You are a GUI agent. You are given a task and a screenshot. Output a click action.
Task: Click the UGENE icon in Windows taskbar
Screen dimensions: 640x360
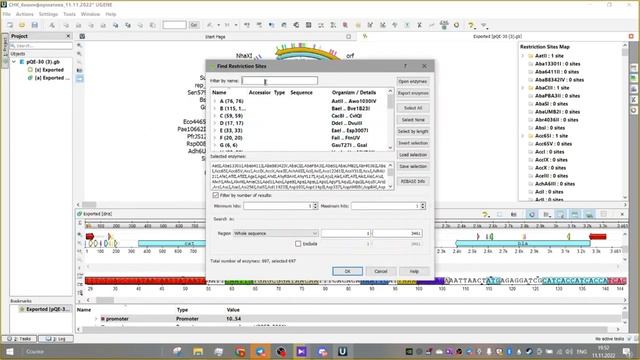(x=342, y=351)
